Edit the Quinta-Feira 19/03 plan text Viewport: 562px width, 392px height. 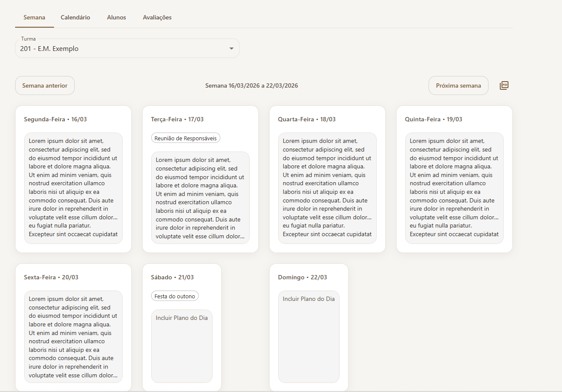pos(454,188)
